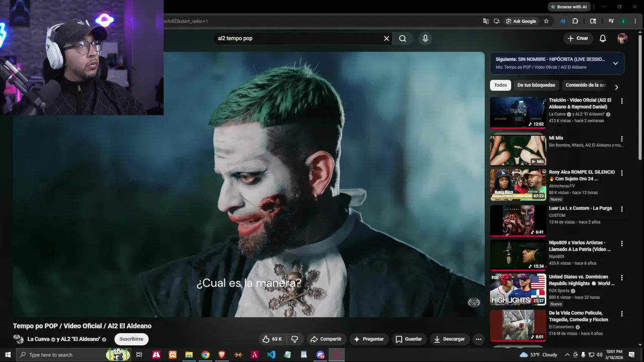Dislike the video with thumbs down
Image resolution: width=644 pixels, height=362 pixels.
(295, 339)
